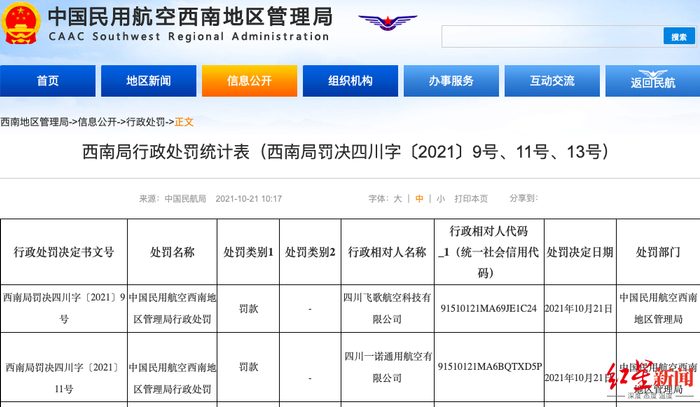The image size is (700, 407).
Task: Follow the 信息公开 breadcrumb link
Action: point(97,122)
